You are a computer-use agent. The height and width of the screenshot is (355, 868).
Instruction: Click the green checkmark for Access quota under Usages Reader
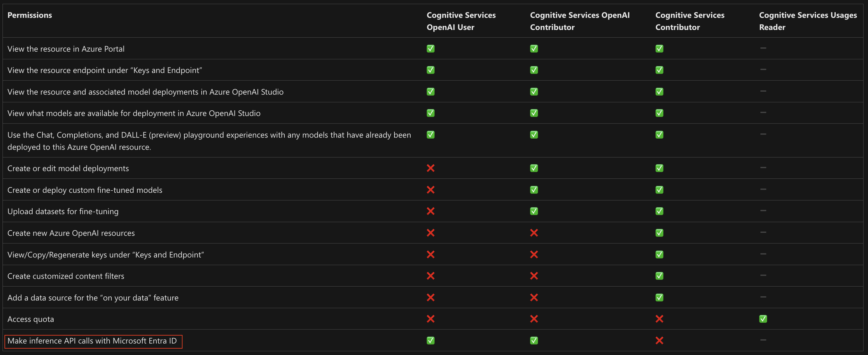click(763, 319)
